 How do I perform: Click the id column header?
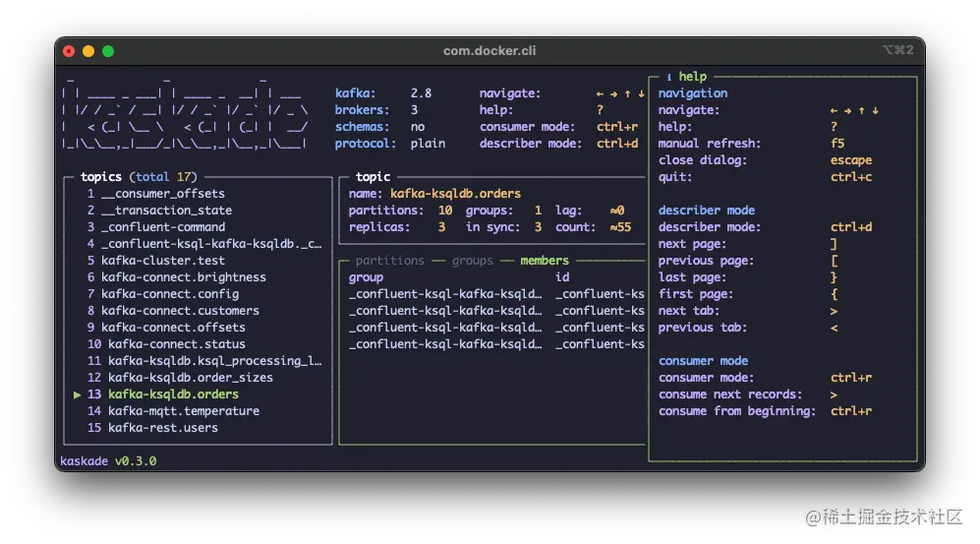562,277
